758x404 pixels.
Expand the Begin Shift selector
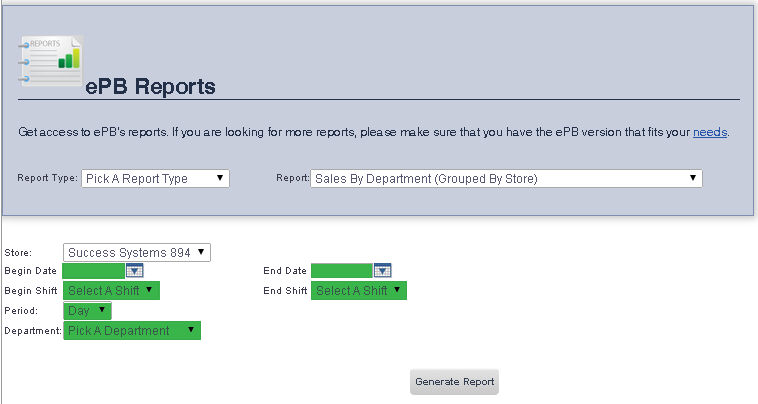point(110,291)
